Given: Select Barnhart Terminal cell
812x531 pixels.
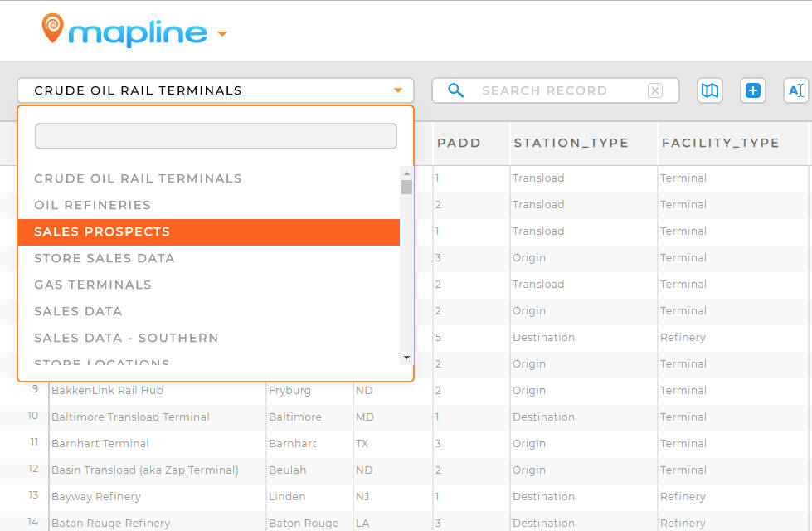Looking at the screenshot, I should (158, 443).
